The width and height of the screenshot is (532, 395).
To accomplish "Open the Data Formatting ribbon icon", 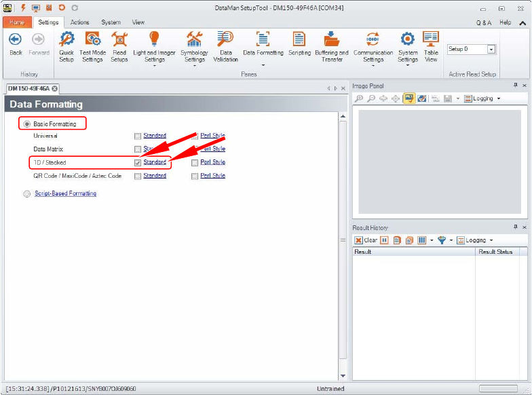I will pyautogui.click(x=263, y=39).
